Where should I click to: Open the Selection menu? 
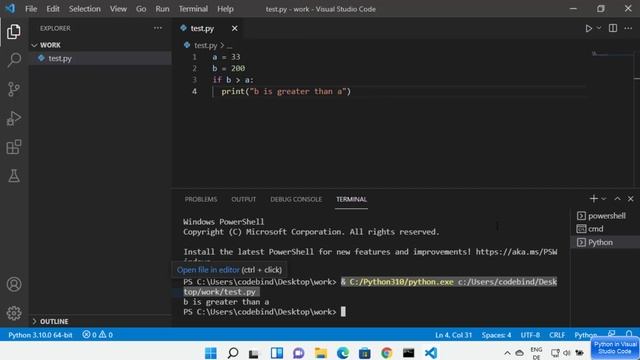click(84, 9)
